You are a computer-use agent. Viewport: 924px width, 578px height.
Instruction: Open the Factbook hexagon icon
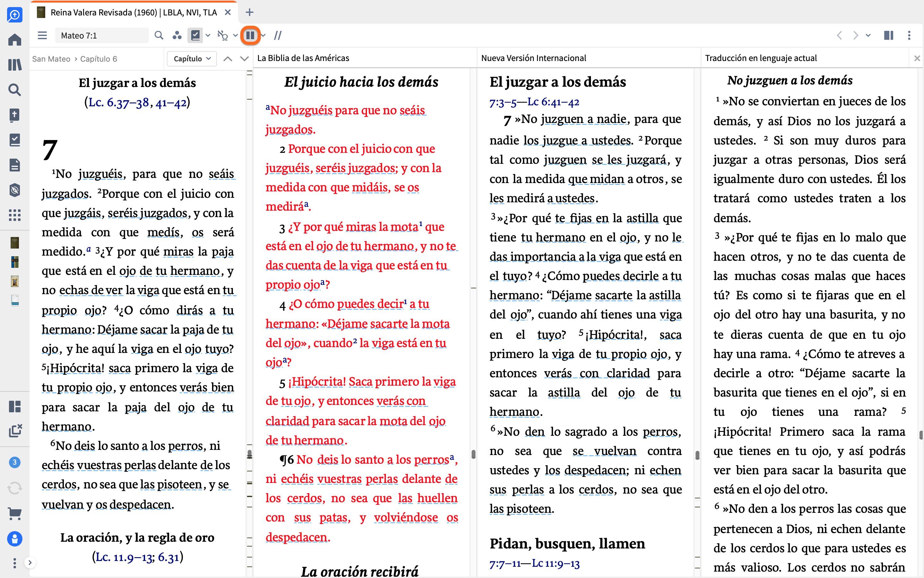pyautogui.click(x=14, y=190)
